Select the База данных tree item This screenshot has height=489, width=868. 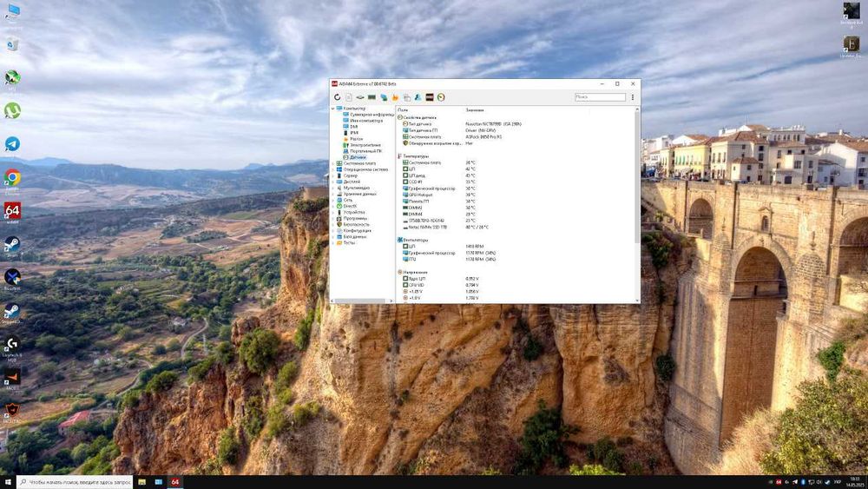352,236
